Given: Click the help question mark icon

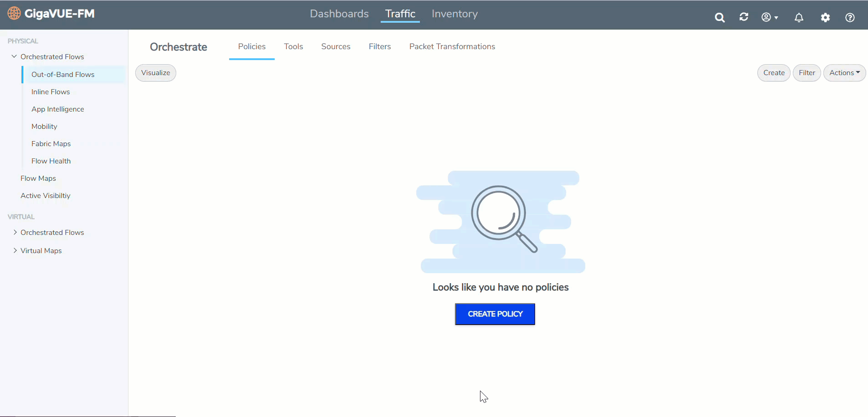Looking at the screenshot, I should point(850,18).
